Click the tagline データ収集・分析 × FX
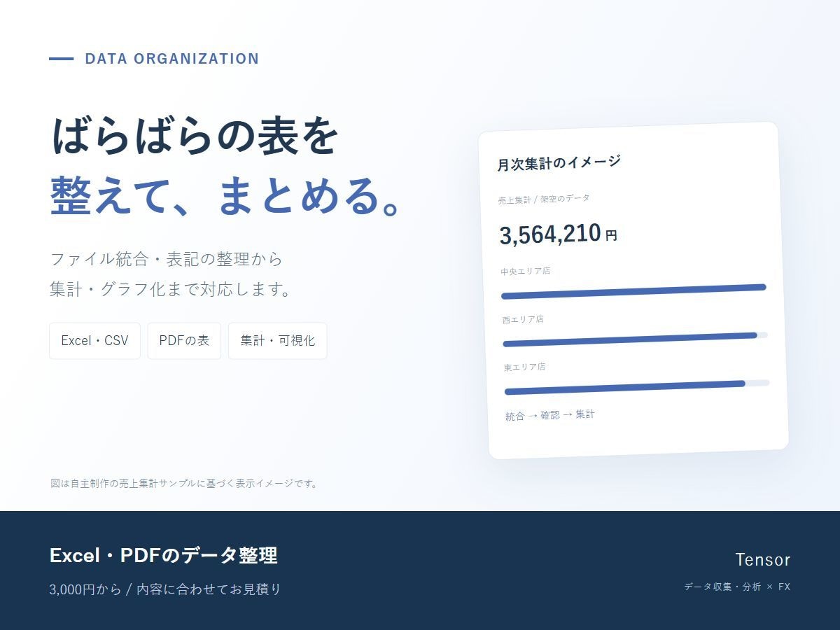The image size is (840, 630). point(737,587)
